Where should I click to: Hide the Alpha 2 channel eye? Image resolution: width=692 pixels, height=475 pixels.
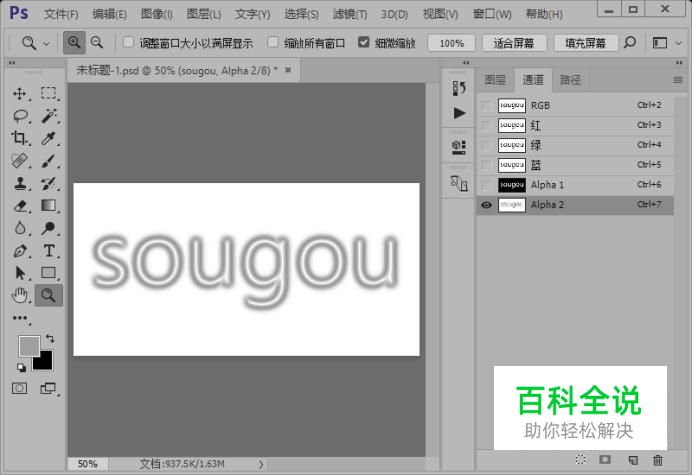click(x=486, y=205)
